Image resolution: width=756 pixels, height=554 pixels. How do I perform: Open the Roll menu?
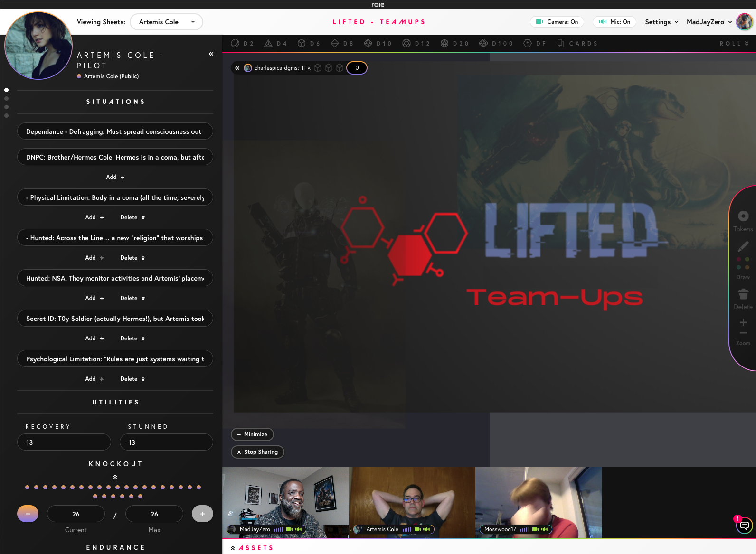click(734, 43)
